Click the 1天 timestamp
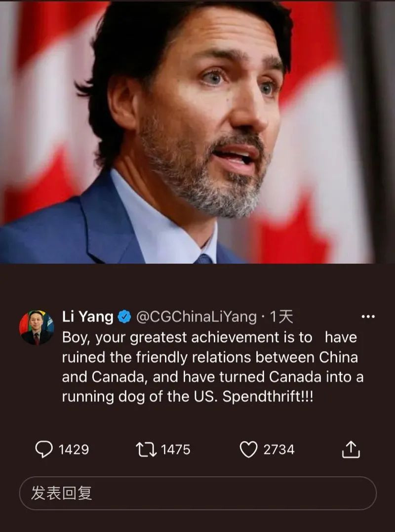Screen dimensions: 395x532 281,317
